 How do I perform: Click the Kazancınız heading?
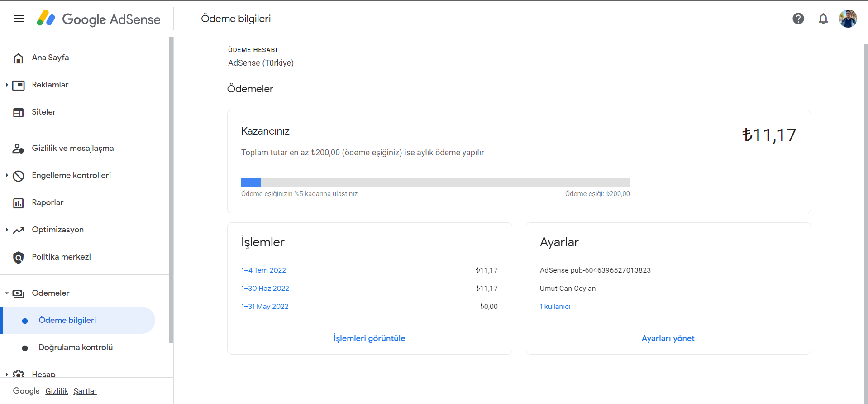point(265,131)
